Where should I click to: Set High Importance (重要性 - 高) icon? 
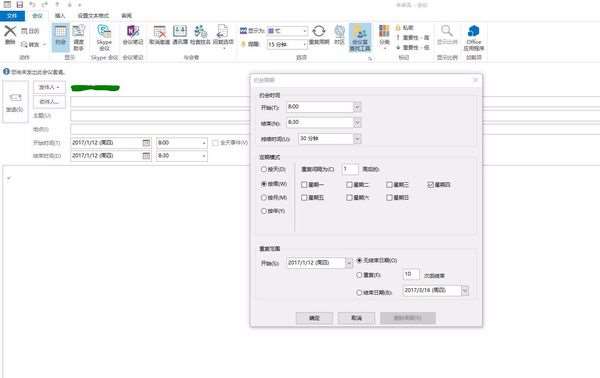click(398, 37)
